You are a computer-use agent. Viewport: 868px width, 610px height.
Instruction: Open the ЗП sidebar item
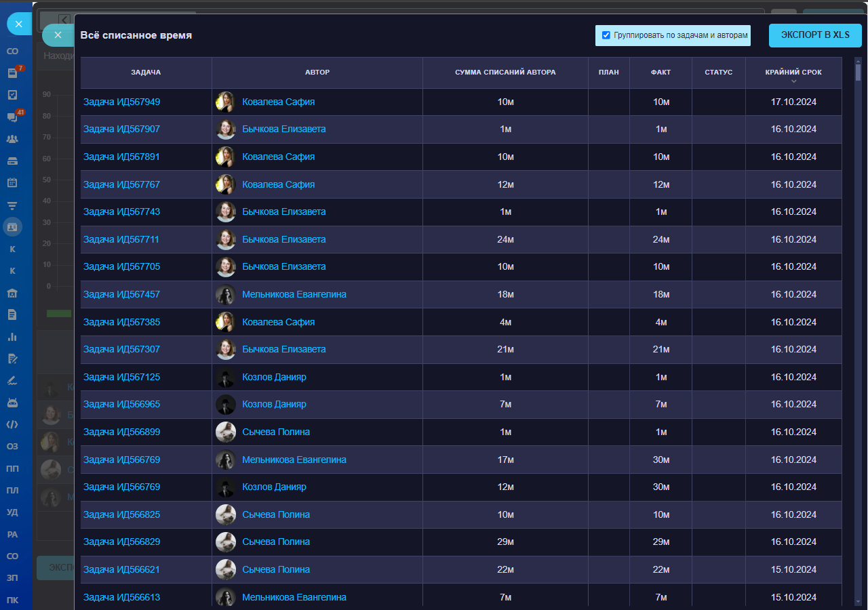pos(12,578)
